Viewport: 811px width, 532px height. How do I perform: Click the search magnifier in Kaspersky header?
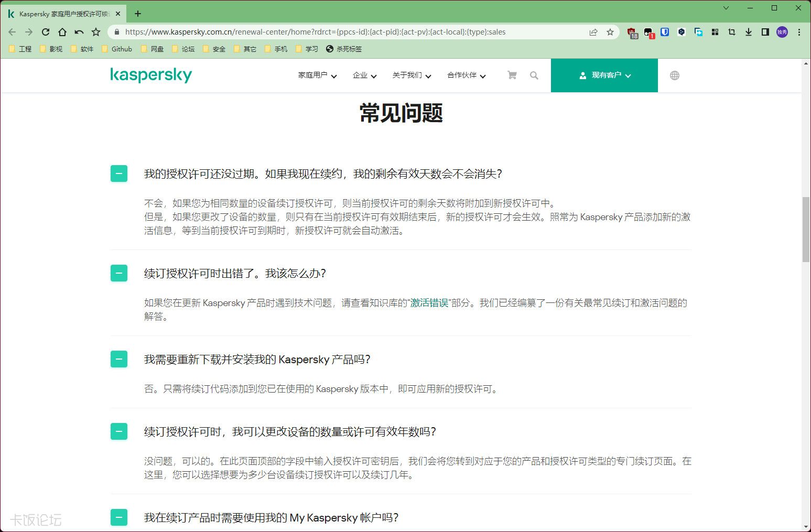534,75
